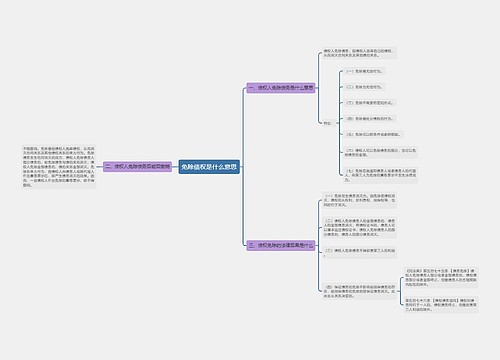This screenshot has height=360, width=500.
Task: Click the 第五百七十六条 债权债务混同 node
Action: [x=441, y=305]
